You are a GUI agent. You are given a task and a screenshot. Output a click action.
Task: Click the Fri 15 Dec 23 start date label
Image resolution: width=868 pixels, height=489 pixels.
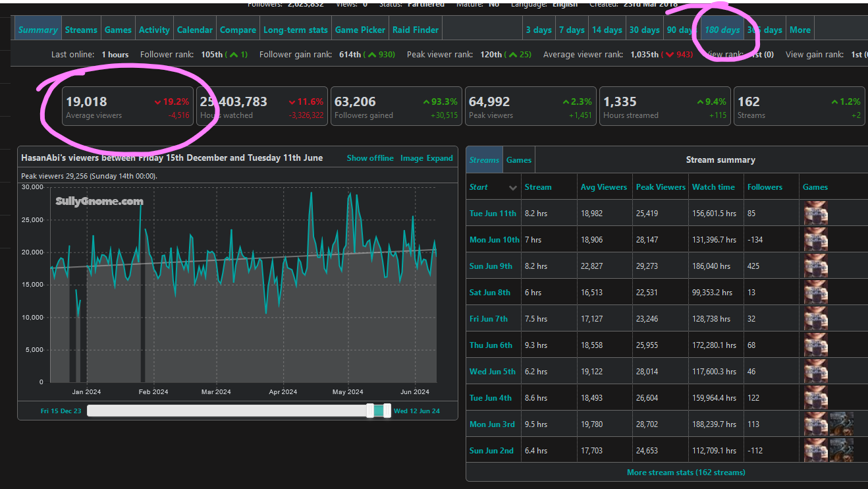pyautogui.click(x=61, y=411)
